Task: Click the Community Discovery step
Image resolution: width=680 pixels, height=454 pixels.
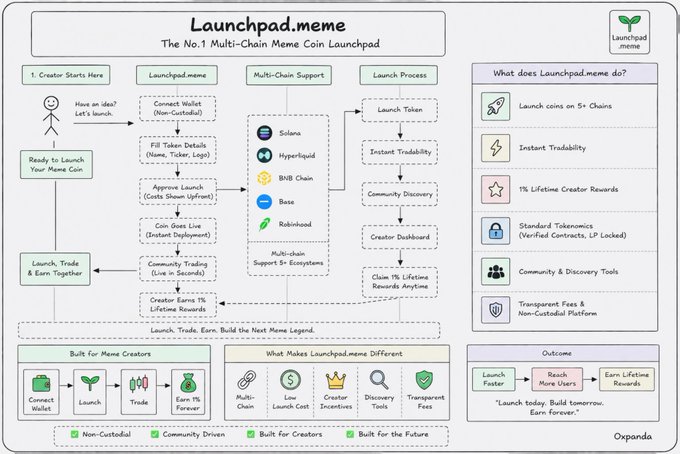Action: 399,194
